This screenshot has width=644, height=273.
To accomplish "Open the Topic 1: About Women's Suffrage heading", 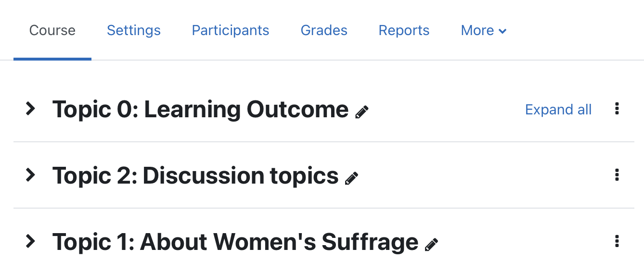I will click(235, 241).
